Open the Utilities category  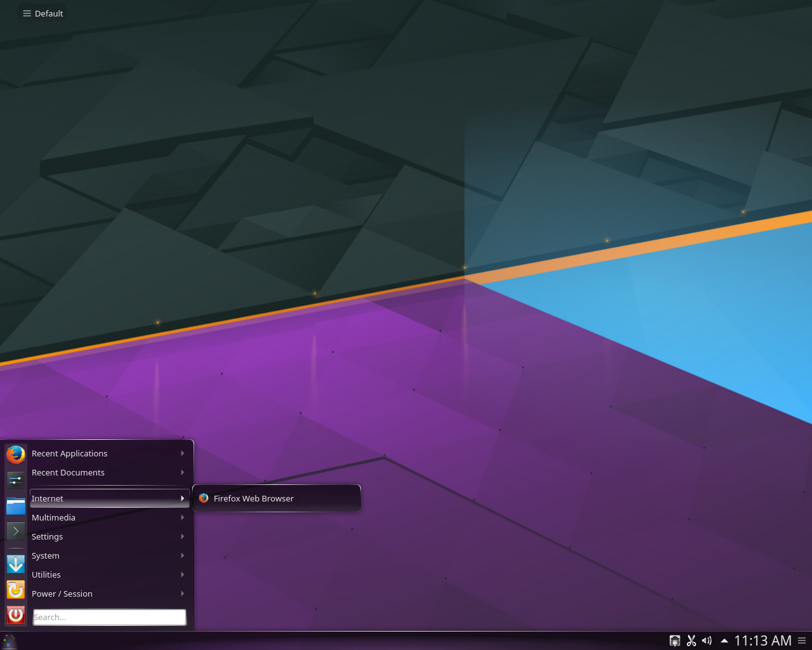coord(109,574)
